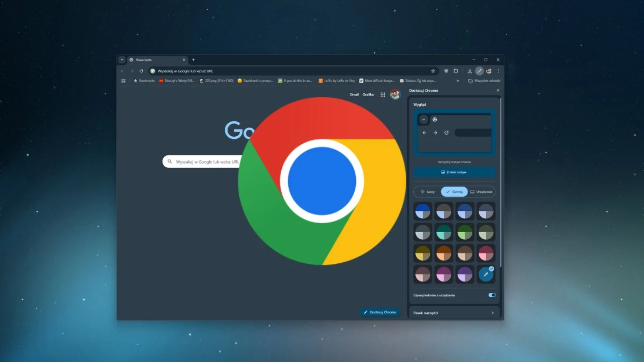Click the bookmarks overflow chevron
This screenshot has width=644, height=362.
[x=458, y=80]
